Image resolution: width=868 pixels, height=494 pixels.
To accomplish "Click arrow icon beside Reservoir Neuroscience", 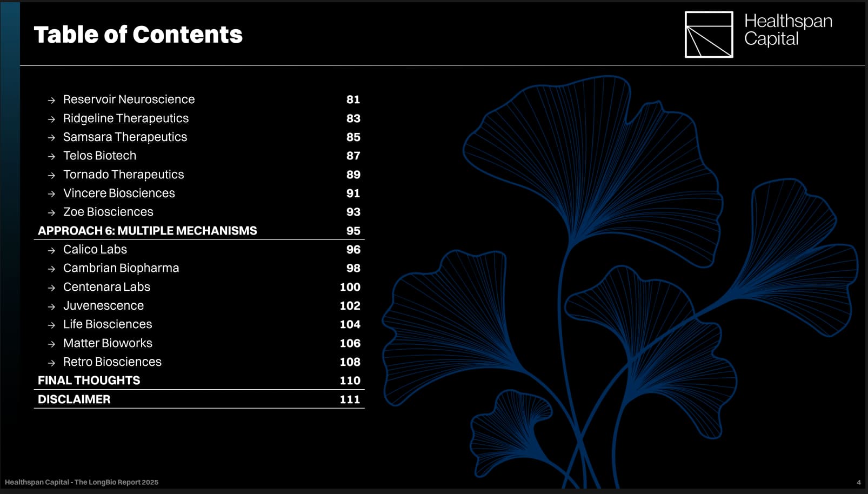I will [x=51, y=101].
